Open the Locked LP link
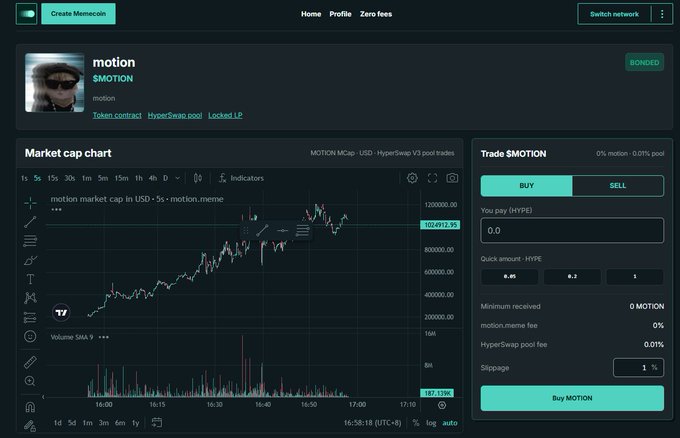 pyautogui.click(x=225, y=115)
